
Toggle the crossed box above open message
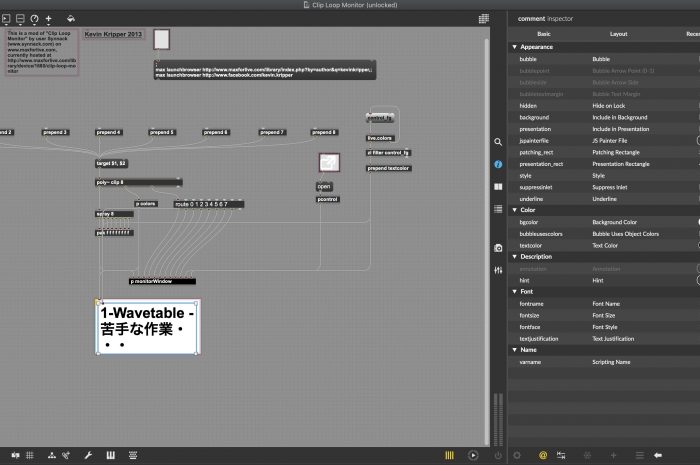coord(329,162)
